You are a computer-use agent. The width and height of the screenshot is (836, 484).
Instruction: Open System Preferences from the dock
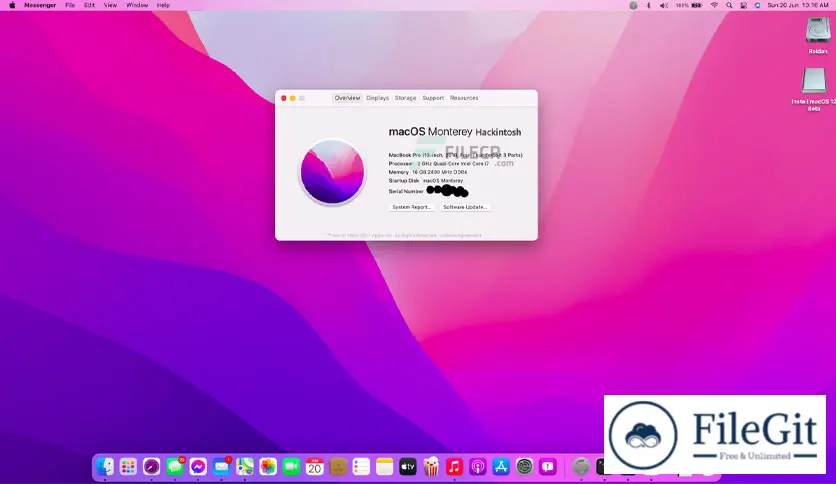tap(525, 467)
